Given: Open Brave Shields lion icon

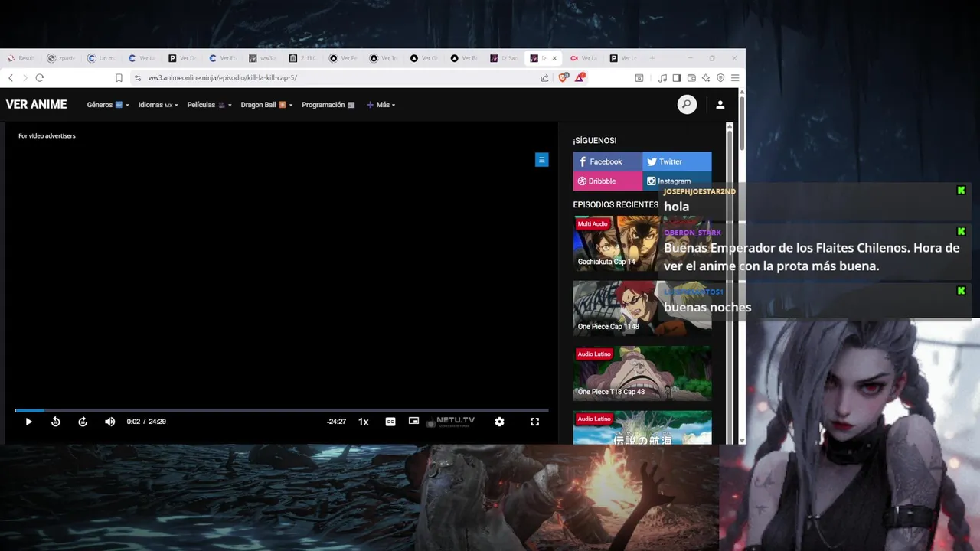Looking at the screenshot, I should (563, 77).
